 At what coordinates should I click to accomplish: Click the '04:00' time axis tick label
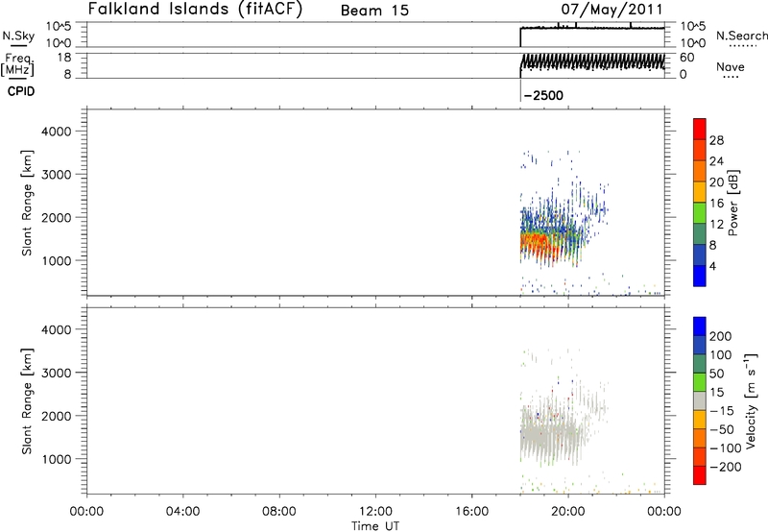(183, 512)
